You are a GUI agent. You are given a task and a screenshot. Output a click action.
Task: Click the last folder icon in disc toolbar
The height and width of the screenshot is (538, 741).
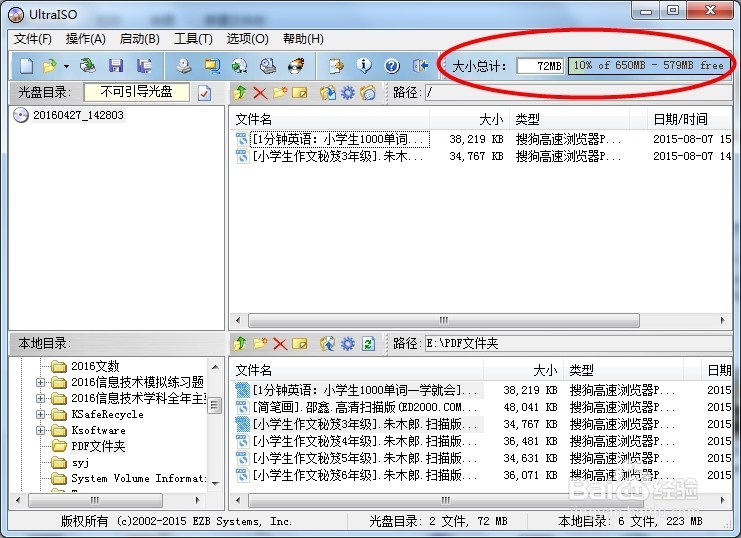[x=368, y=93]
